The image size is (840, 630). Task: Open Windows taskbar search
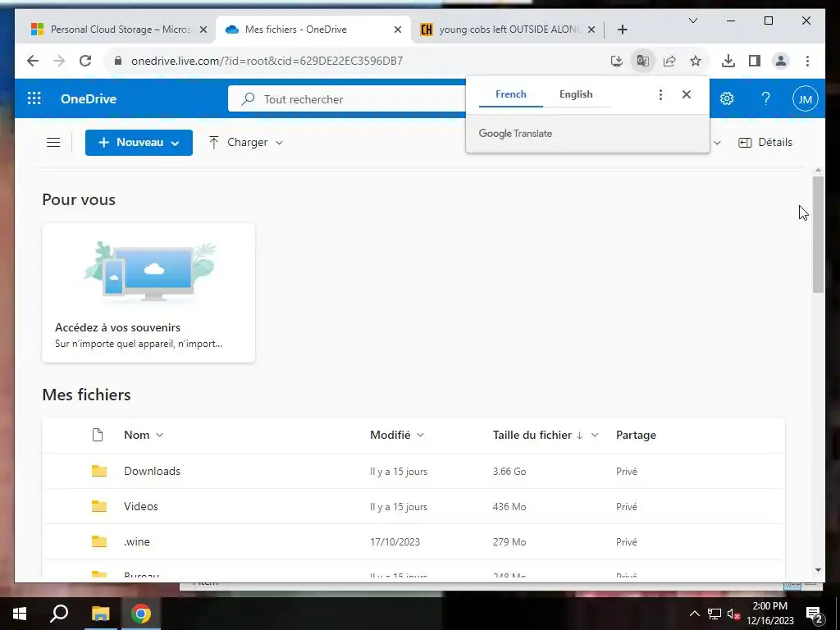[59, 614]
